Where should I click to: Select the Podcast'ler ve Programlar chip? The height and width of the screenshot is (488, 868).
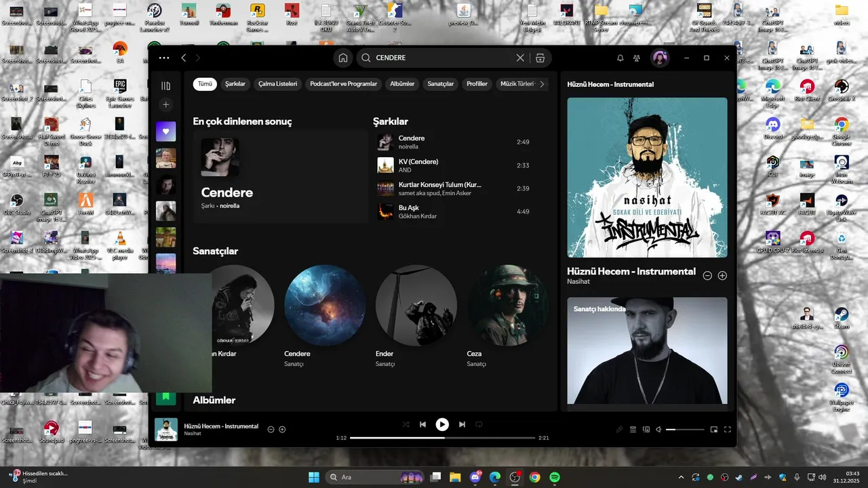(343, 84)
